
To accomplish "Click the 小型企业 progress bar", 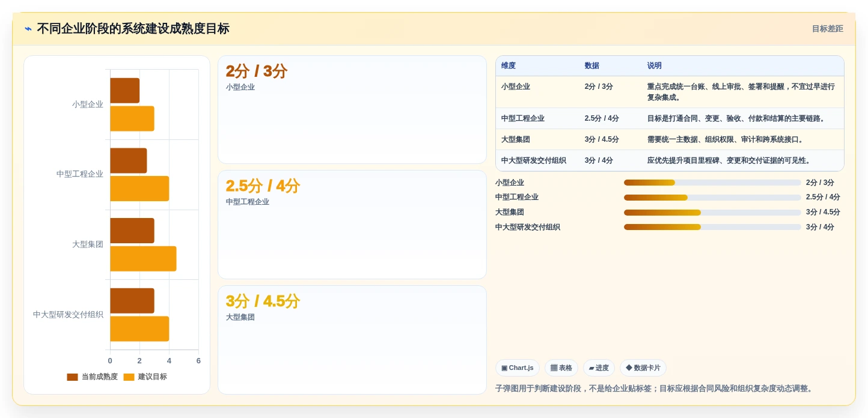I will tap(712, 183).
